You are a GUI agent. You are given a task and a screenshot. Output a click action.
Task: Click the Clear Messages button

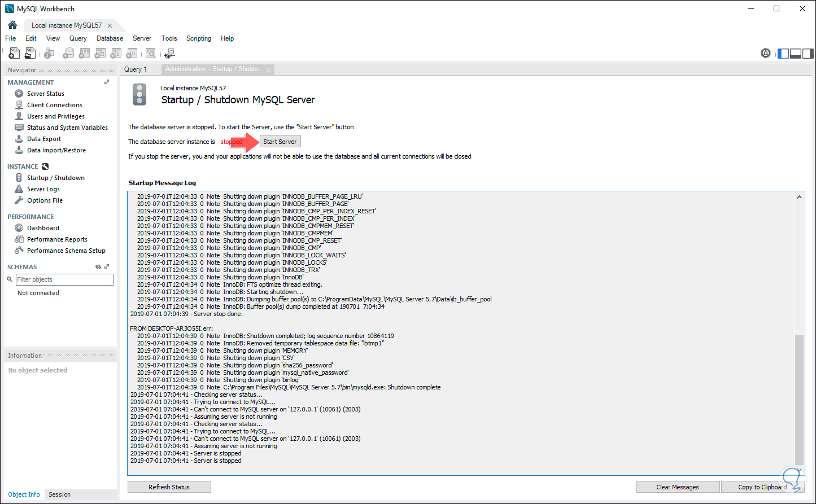(678, 487)
